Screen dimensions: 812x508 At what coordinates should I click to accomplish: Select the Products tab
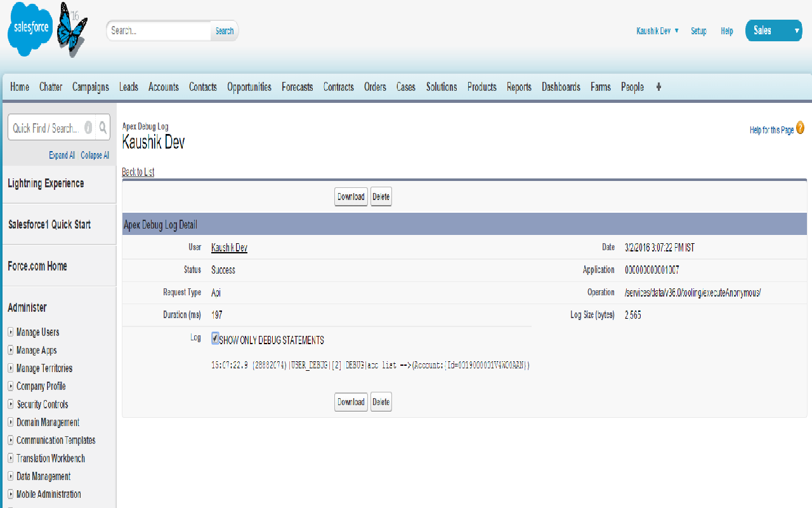click(x=482, y=87)
